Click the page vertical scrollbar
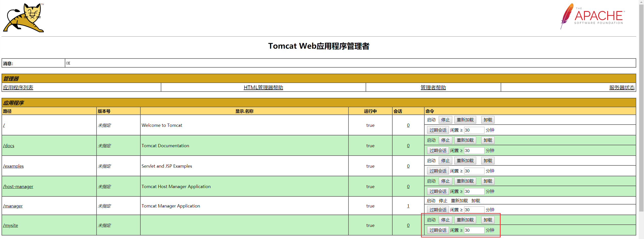Viewport: 644px width, 239px height. [641, 108]
